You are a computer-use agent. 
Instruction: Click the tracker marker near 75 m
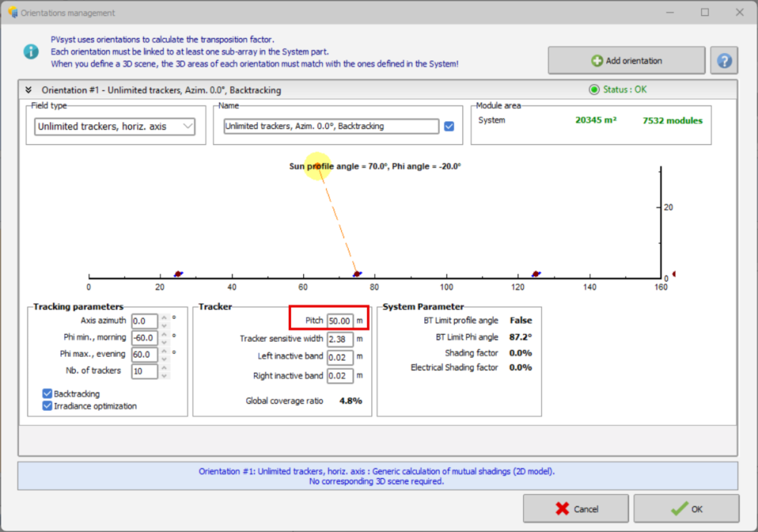(x=357, y=274)
